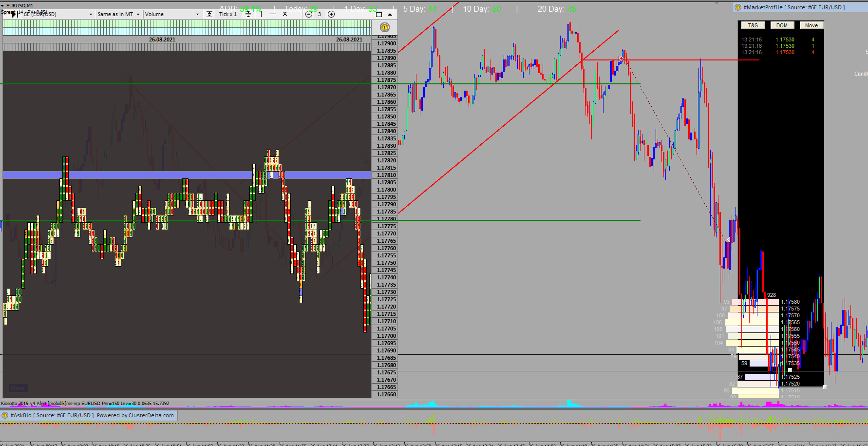This screenshot has width=868, height=446.
Task: Click the horizontal line tool icon
Action: tap(273, 14)
